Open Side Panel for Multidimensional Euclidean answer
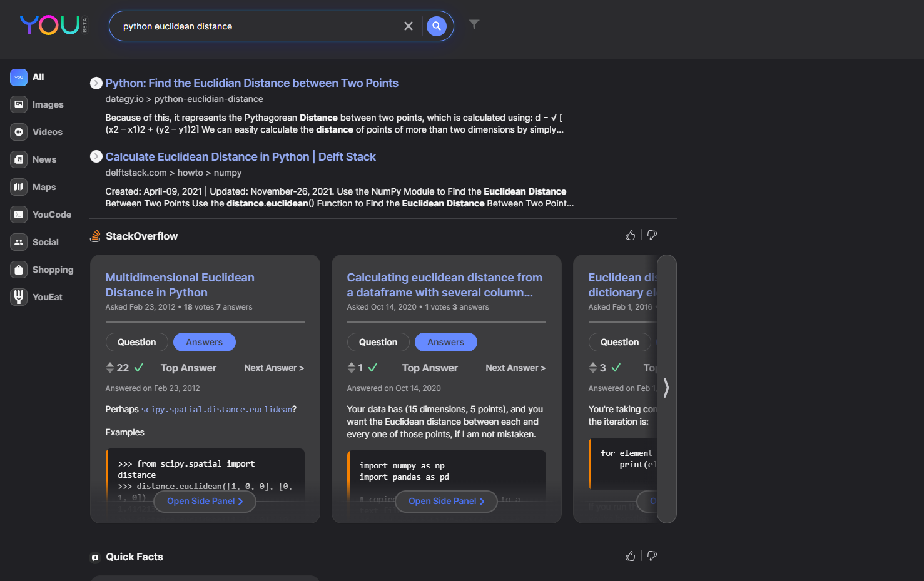Image resolution: width=924 pixels, height=581 pixels. click(204, 501)
